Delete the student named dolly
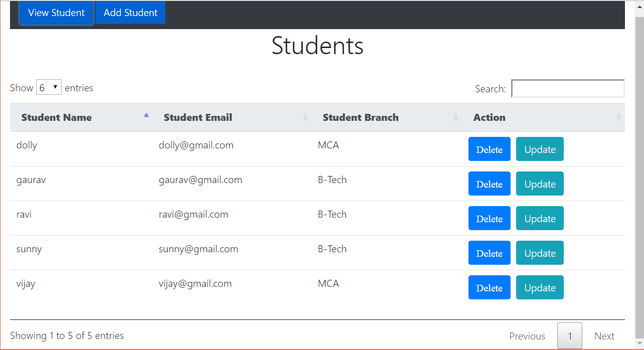This screenshot has height=350, width=644. coord(489,149)
